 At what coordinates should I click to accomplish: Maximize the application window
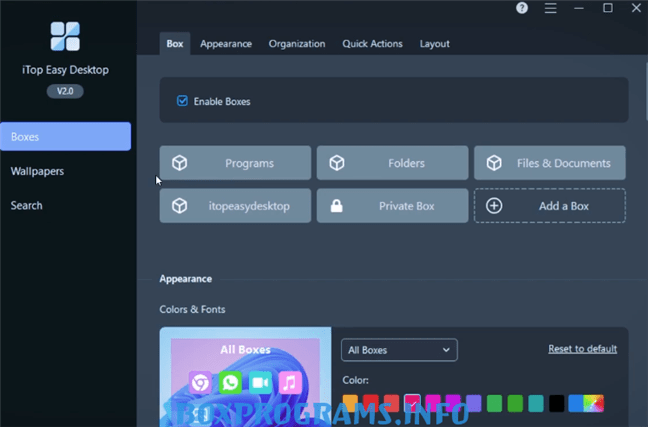point(608,8)
